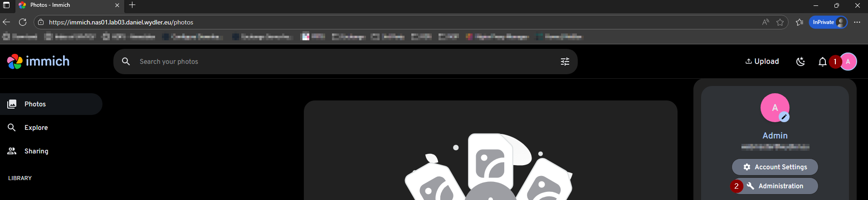Click the user avatar in top bar
This screenshot has width=868, height=200.
point(848,62)
